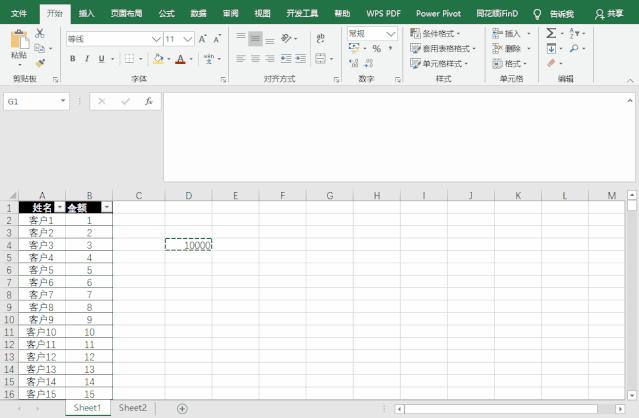Toggle left text alignment
This screenshot has width=639, height=418.
click(241, 59)
